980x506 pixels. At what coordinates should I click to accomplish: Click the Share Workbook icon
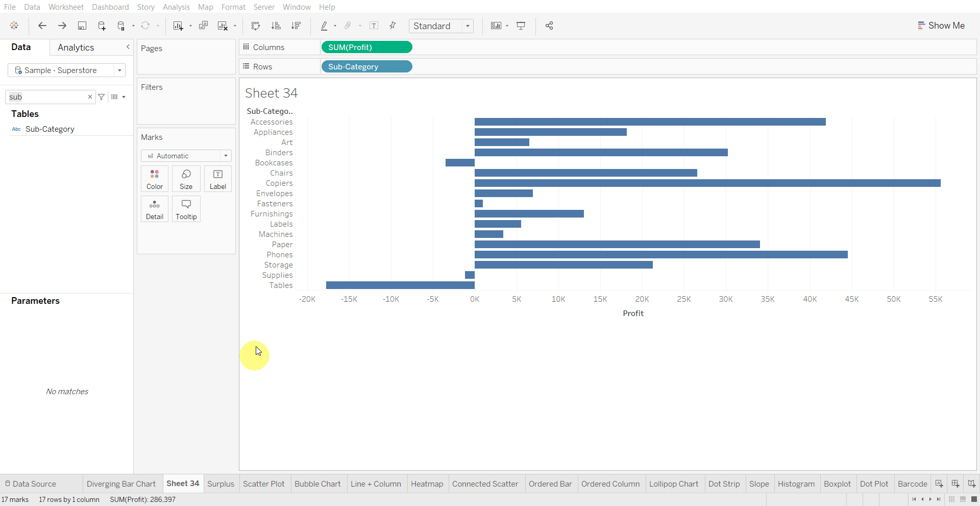(549, 26)
